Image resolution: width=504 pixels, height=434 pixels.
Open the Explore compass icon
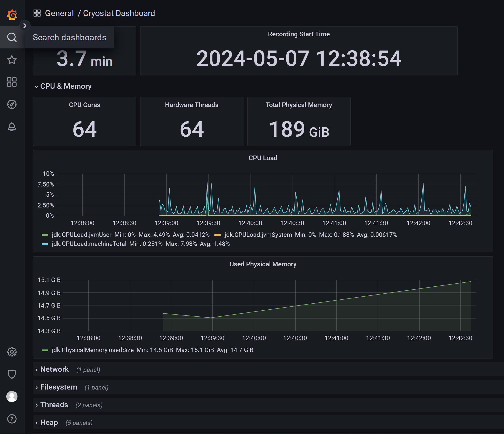click(12, 105)
